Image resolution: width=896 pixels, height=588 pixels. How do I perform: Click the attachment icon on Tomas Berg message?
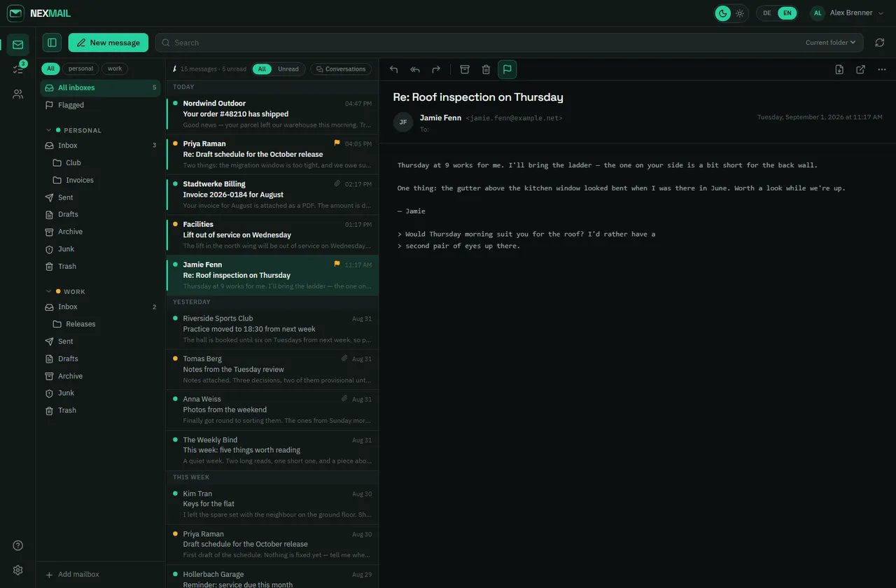point(344,358)
